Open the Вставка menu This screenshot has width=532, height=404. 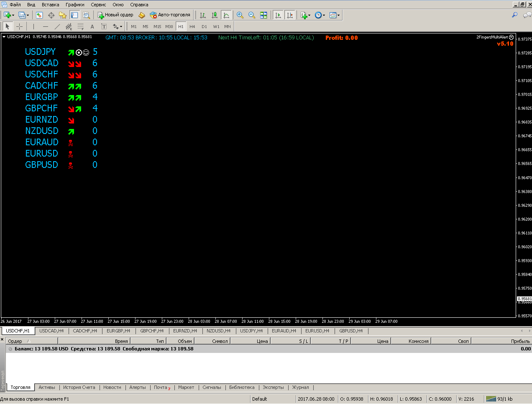pyautogui.click(x=50, y=5)
